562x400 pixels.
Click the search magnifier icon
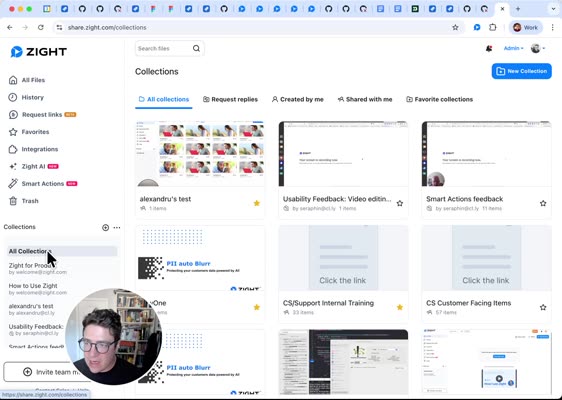[196, 48]
